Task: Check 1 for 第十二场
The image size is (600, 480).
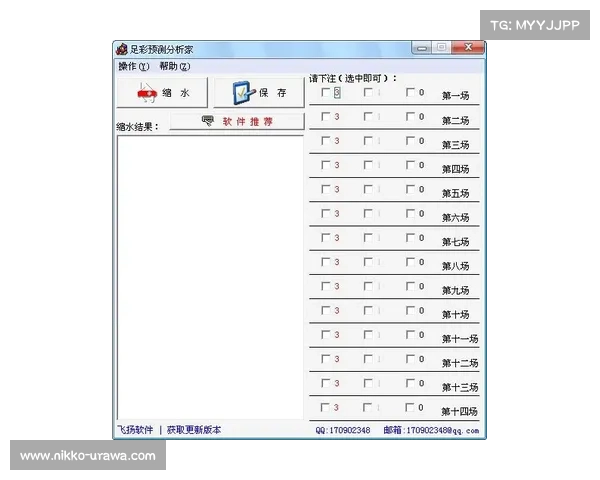Action: tap(368, 359)
